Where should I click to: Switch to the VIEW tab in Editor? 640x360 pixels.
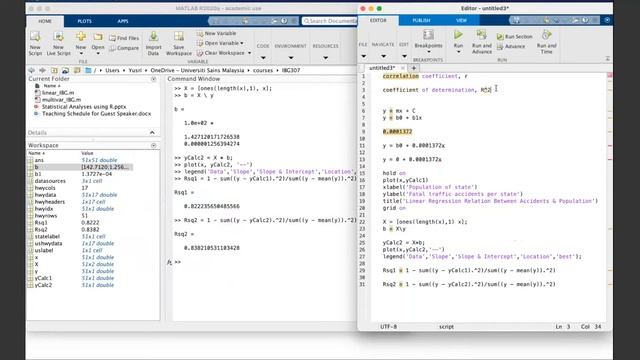pos(461,20)
